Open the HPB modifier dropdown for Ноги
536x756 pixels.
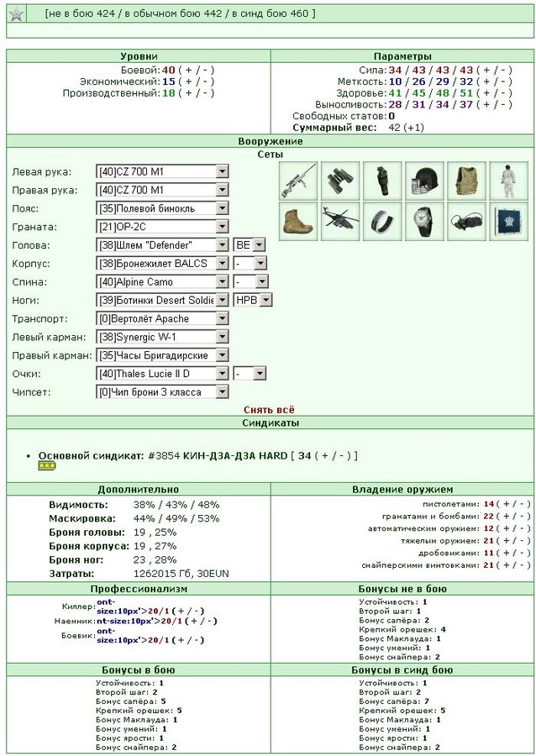click(253, 300)
